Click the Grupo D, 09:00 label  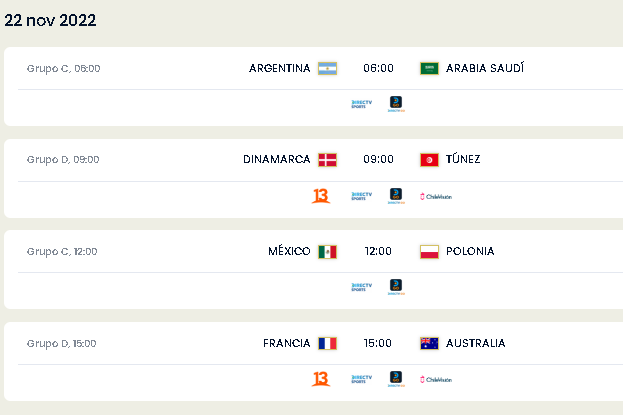[x=63, y=160]
